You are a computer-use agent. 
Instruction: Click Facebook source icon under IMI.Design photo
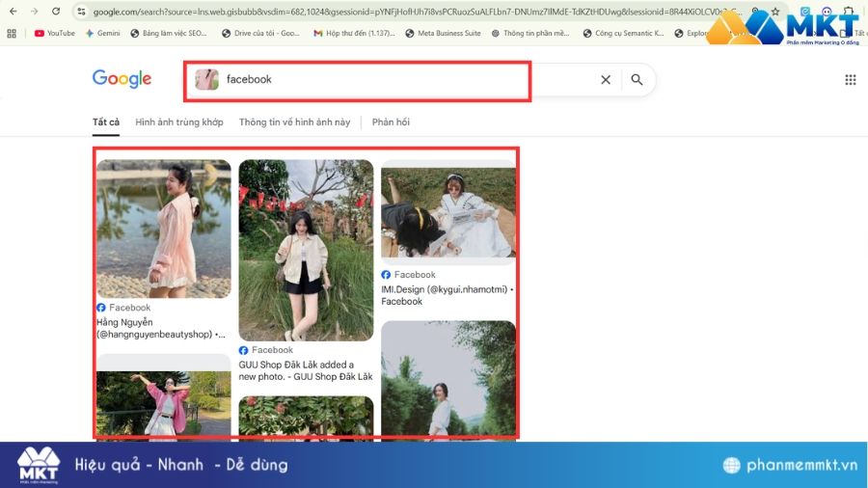386,275
